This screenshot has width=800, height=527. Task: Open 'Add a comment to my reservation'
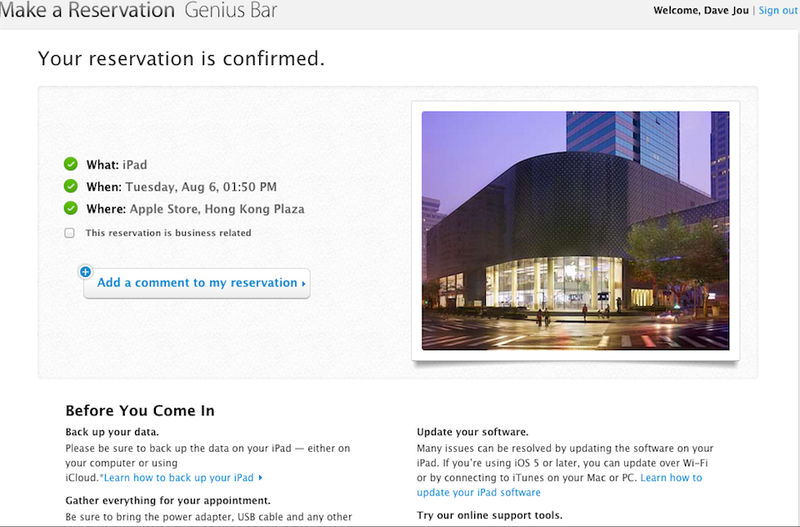(x=197, y=283)
